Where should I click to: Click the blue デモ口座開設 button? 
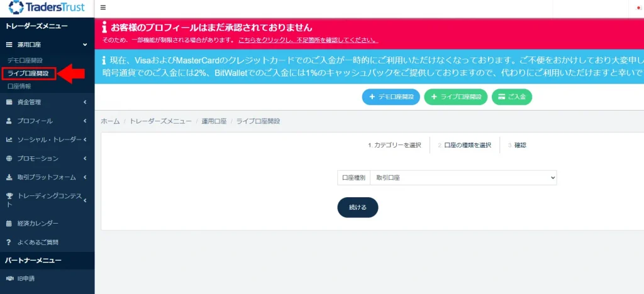click(391, 97)
